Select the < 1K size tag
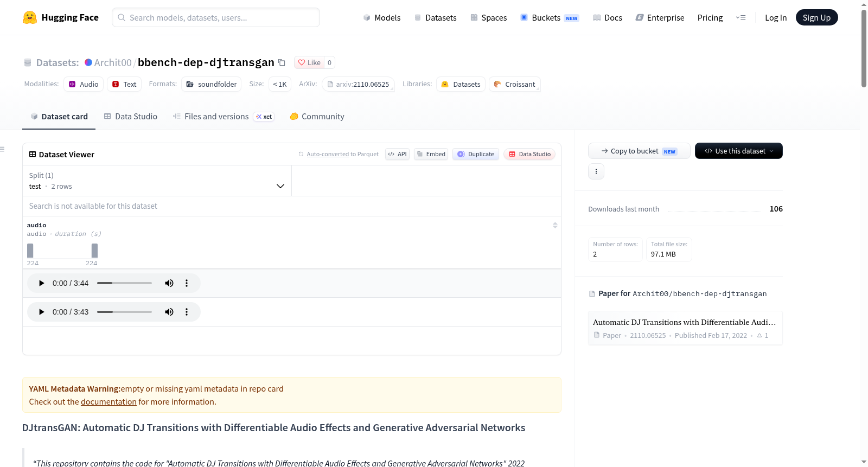Image resolution: width=868 pixels, height=467 pixels. [280, 84]
